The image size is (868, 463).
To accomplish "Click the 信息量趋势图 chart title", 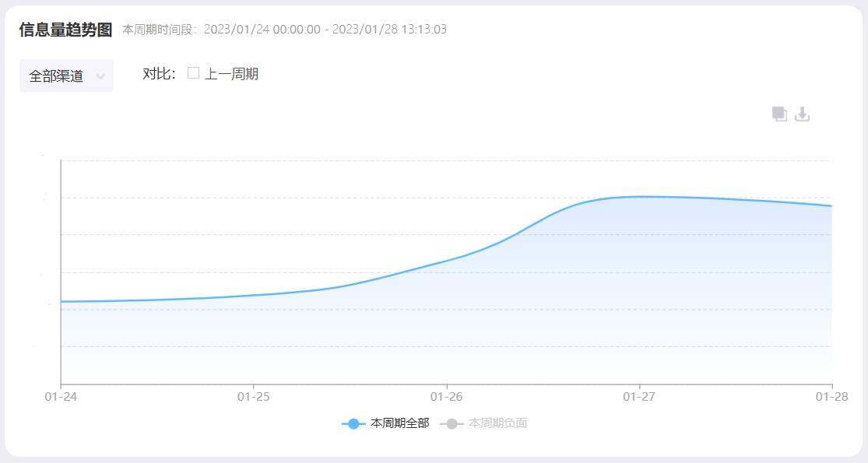I will pos(66,30).
